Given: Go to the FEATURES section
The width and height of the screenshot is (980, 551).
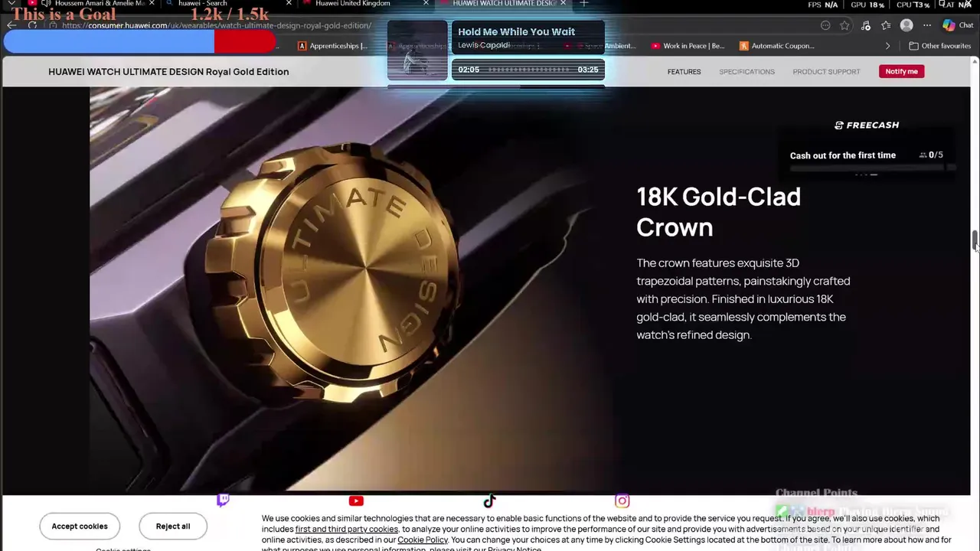Looking at the screenshot, I should tap(684, 72).
